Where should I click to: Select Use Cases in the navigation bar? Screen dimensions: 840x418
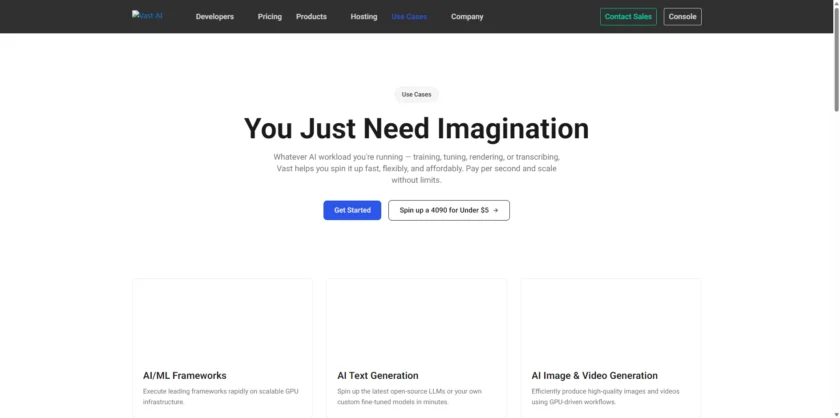(x=409, y=17)
